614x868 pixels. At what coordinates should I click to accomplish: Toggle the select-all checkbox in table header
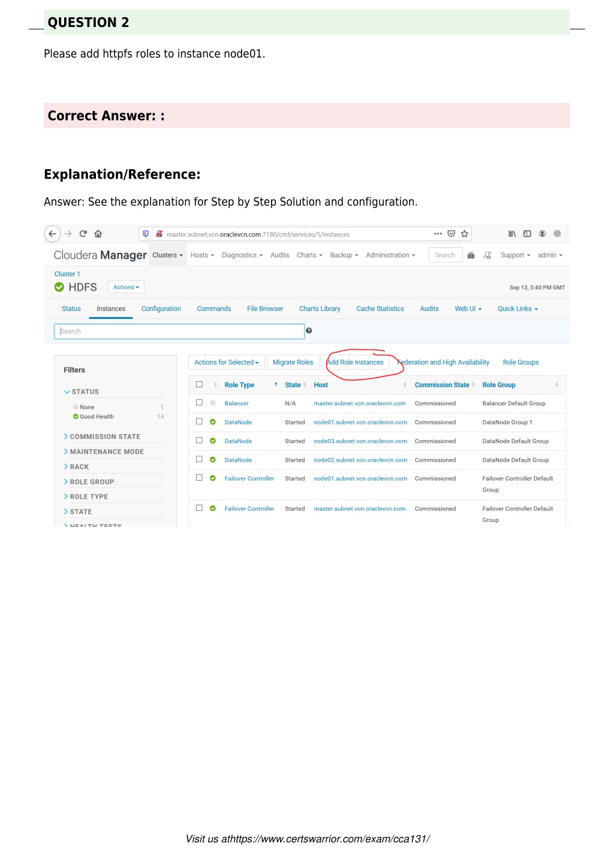click(x=199, y=384)
